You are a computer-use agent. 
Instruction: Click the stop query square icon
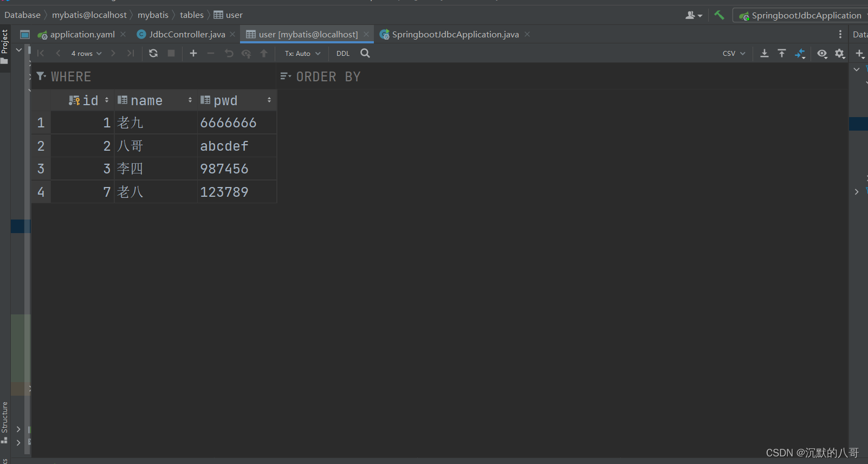171,53
